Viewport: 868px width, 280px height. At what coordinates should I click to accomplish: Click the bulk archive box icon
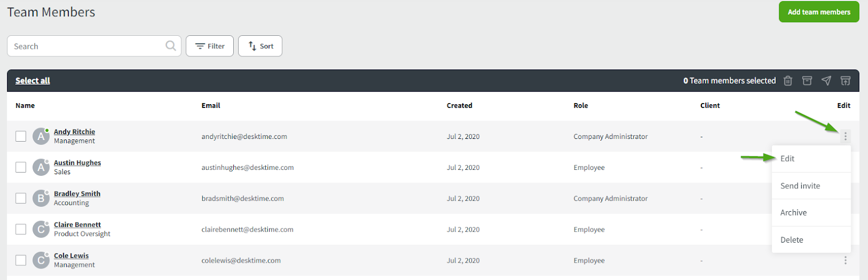[x=807, y=81]
